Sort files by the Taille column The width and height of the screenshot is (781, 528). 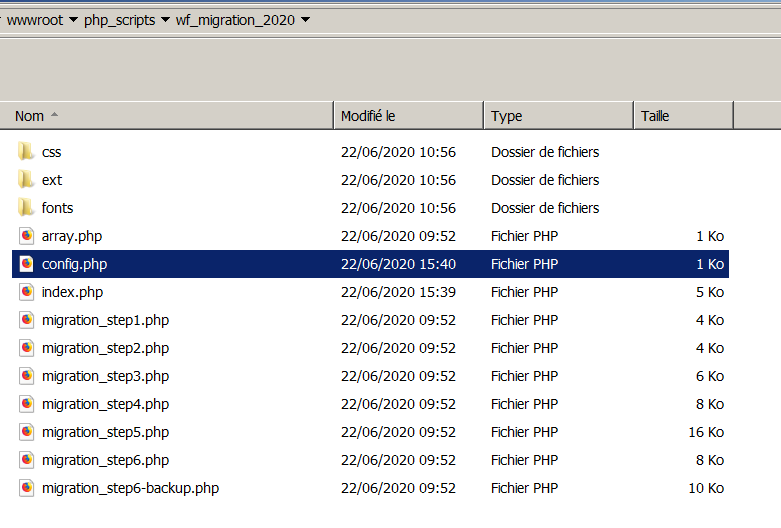pos(655,116)
